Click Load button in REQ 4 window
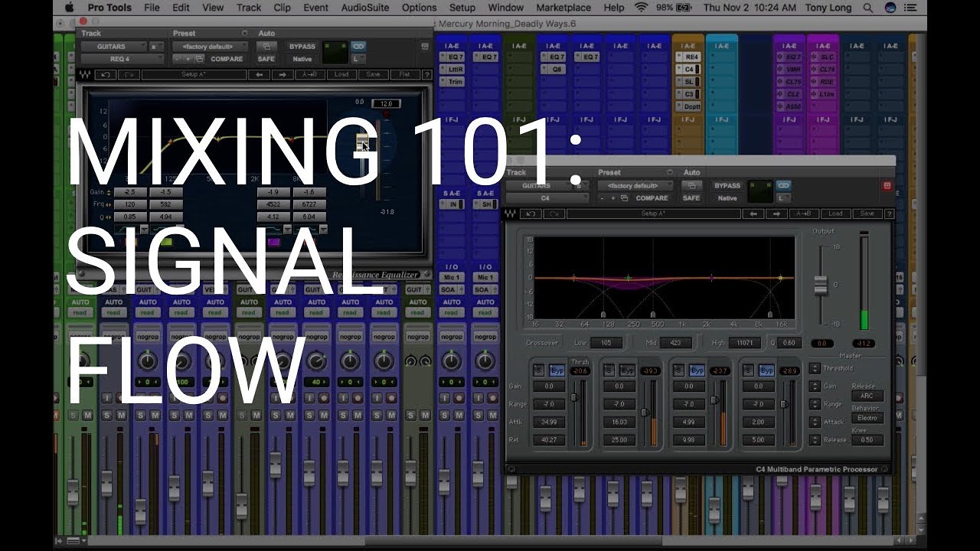Screen dimensions: 980x551 coord(341,75)
